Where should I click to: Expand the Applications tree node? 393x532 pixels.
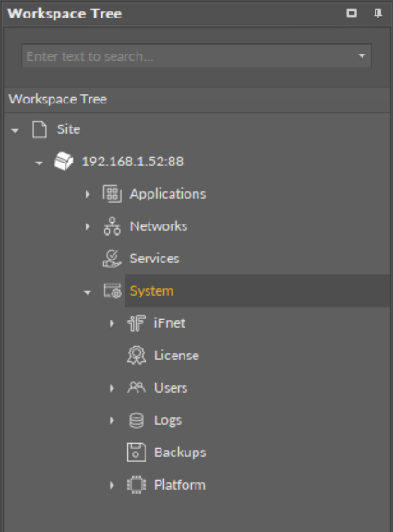[88, 194]
